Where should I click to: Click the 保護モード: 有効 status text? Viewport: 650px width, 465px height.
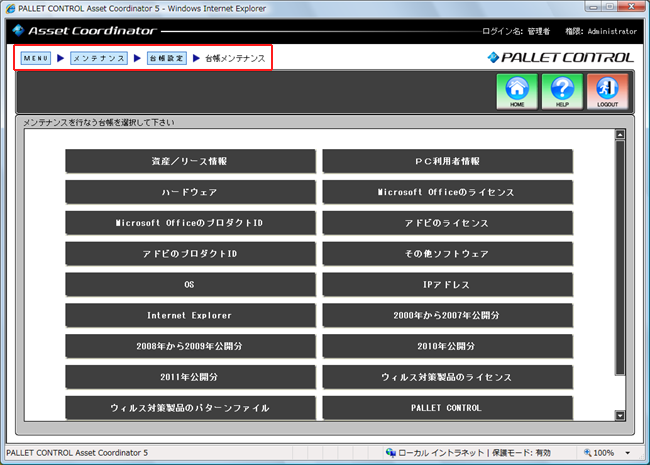[x=521, y=453]
